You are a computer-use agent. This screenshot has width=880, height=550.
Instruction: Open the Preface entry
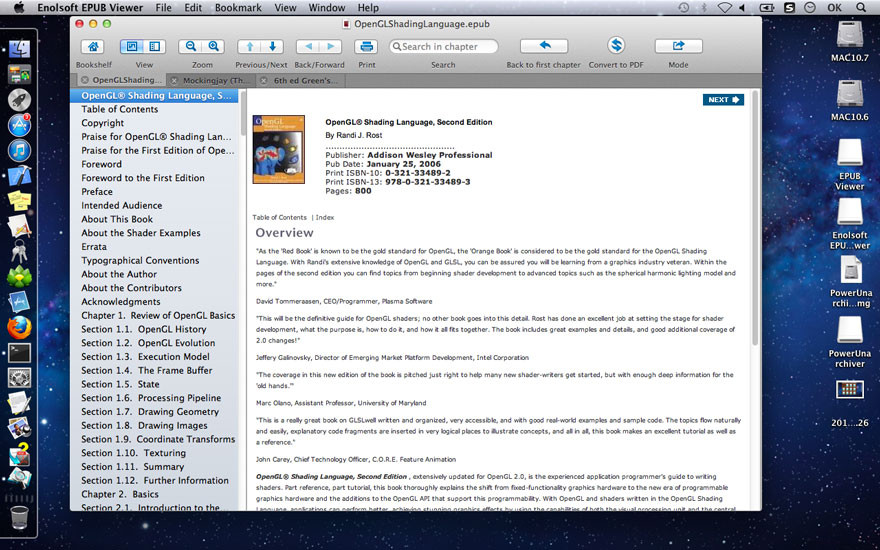154,191
